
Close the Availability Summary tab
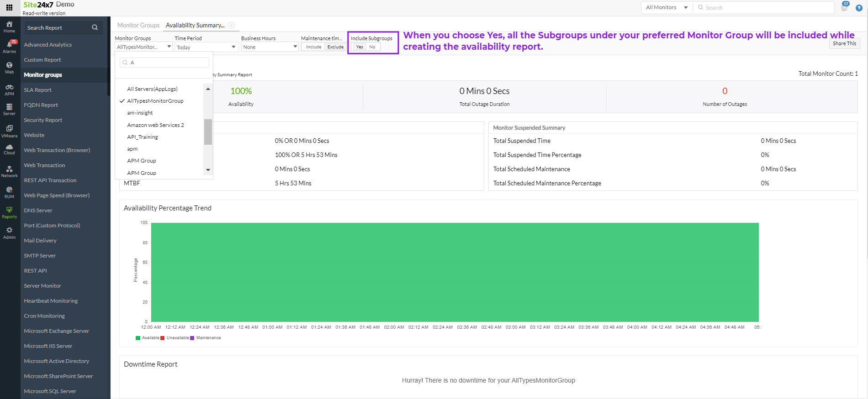pos(232,25)
